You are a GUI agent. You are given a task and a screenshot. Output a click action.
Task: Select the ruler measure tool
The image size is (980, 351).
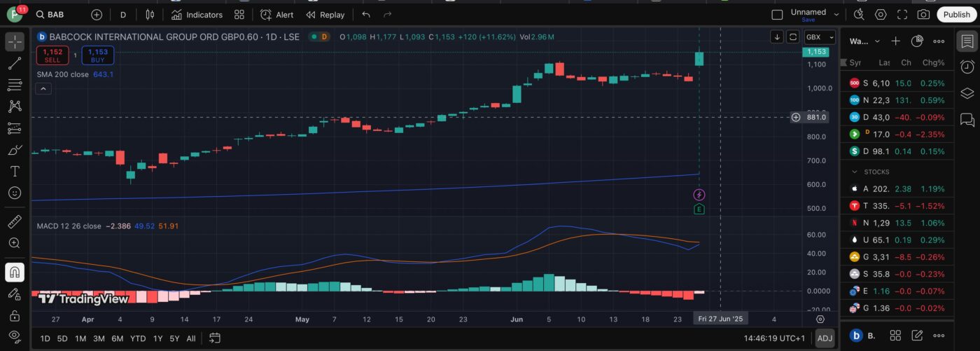15,222
